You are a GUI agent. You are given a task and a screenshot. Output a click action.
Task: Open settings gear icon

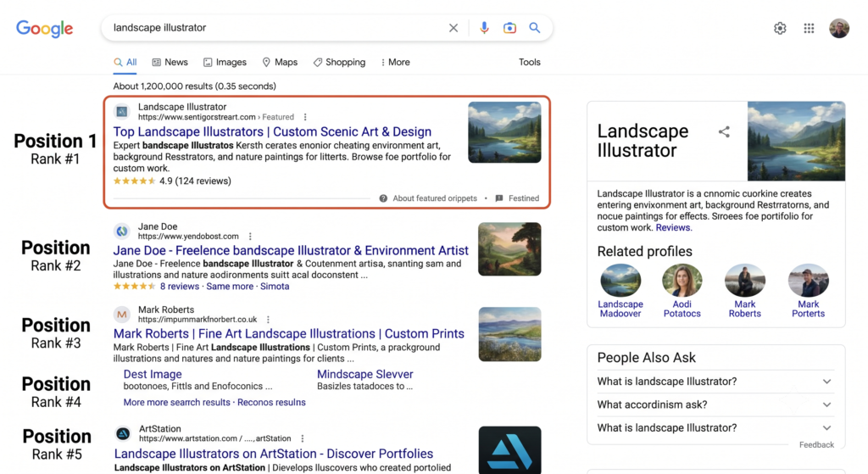(x=780, y=28)
